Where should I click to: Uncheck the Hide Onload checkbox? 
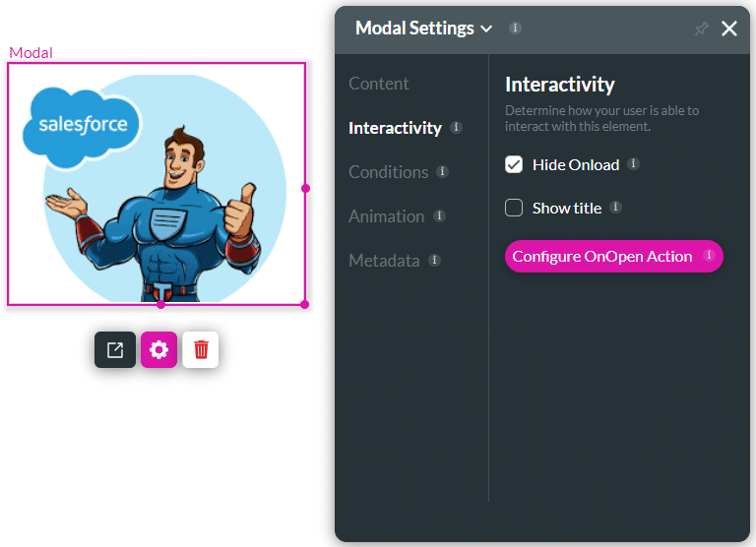(x=514, y=164)
